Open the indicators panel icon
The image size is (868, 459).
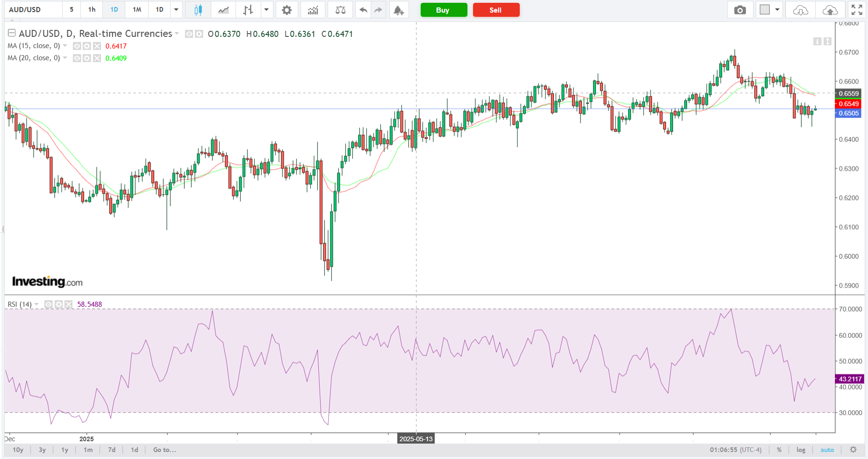pos(313,10)
